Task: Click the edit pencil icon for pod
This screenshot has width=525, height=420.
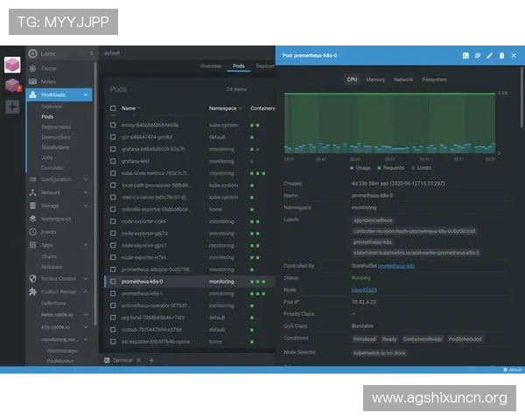Action: (490, 56)
